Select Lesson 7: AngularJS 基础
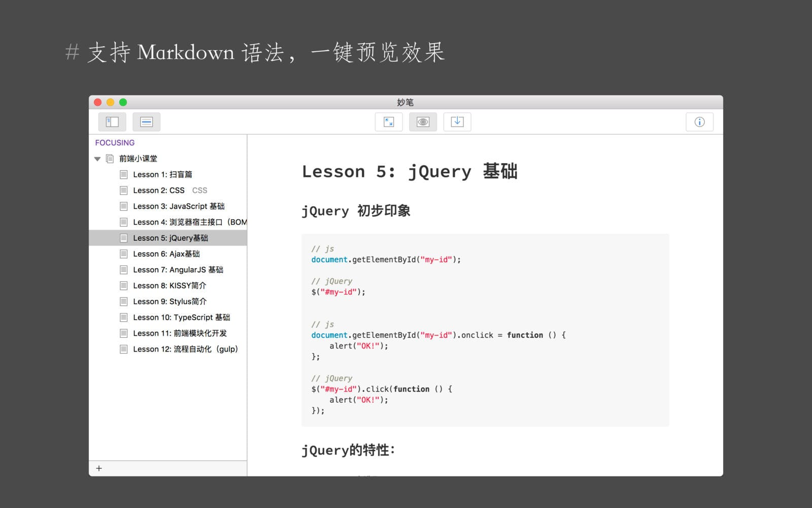 point(168,270)
